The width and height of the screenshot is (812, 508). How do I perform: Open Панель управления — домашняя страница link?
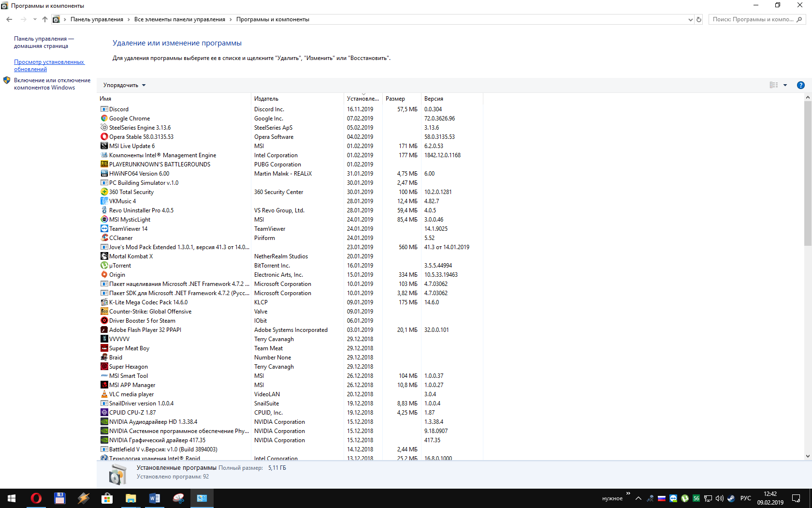[x=44, y=43]
